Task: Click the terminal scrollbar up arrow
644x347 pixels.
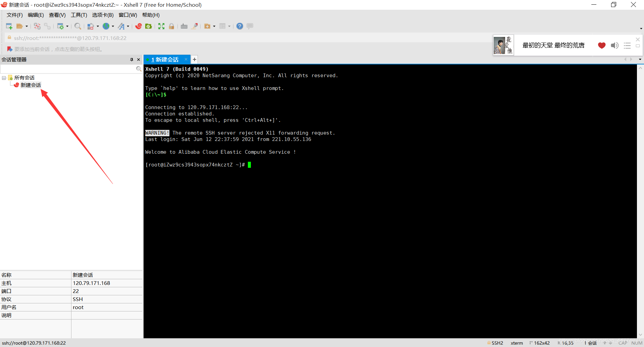Action: (x=640, y=68)
